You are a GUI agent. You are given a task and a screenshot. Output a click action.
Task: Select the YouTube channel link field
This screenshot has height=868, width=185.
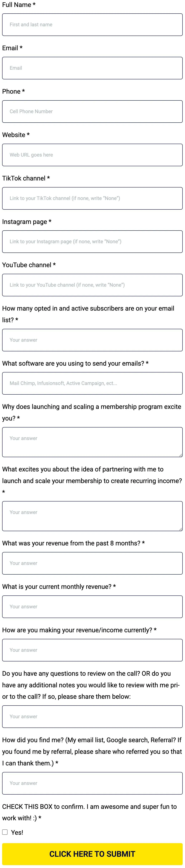pyautogui.click(x=92, y=285)
